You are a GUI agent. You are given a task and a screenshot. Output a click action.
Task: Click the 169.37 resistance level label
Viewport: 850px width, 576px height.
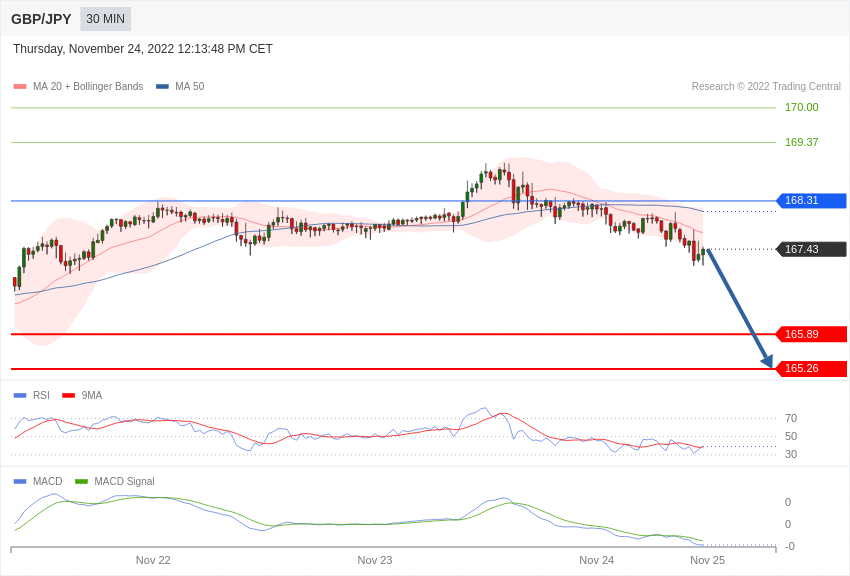pos(801,142)
